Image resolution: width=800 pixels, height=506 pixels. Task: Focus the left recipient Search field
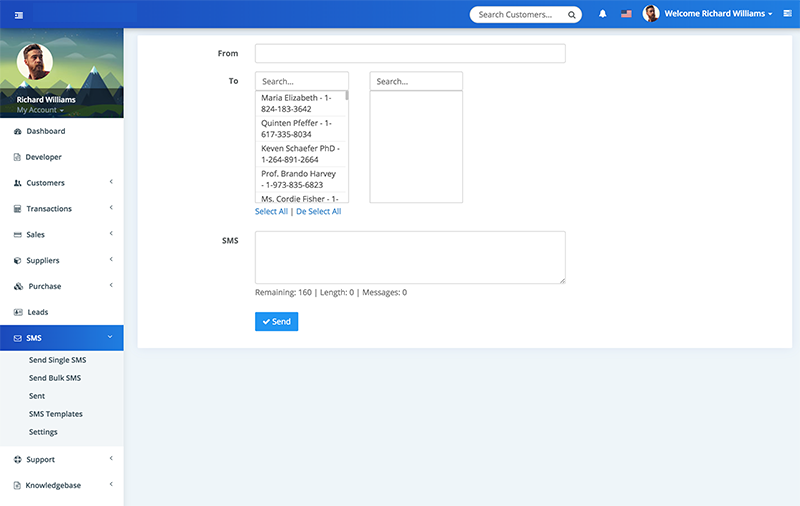302,81
